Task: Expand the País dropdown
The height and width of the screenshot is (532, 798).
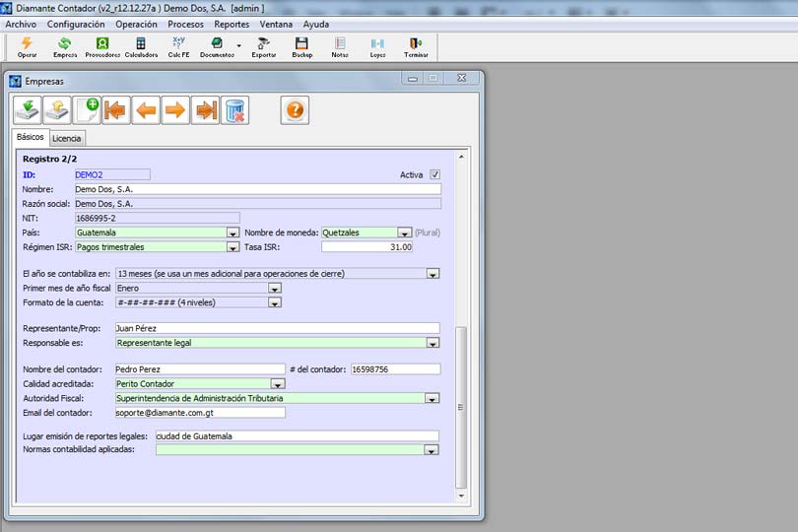Action: point(233,233)
